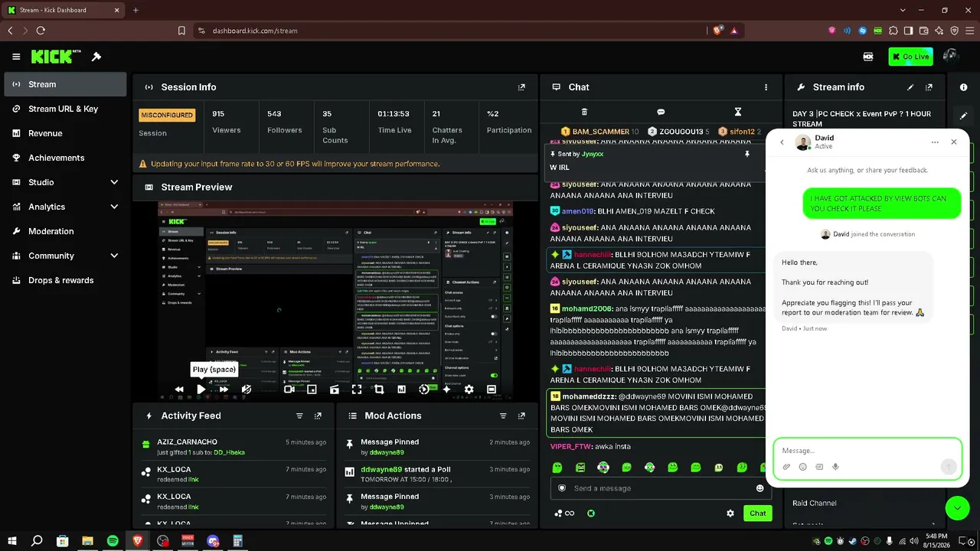Click the hourglass icon in Chat toolbar

click(x=737, y=112)
